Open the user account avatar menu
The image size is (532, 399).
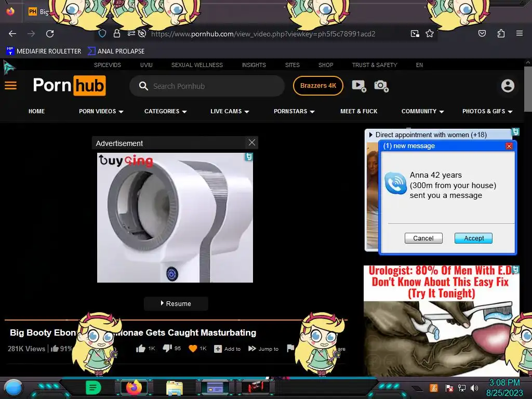pos(508,86)
